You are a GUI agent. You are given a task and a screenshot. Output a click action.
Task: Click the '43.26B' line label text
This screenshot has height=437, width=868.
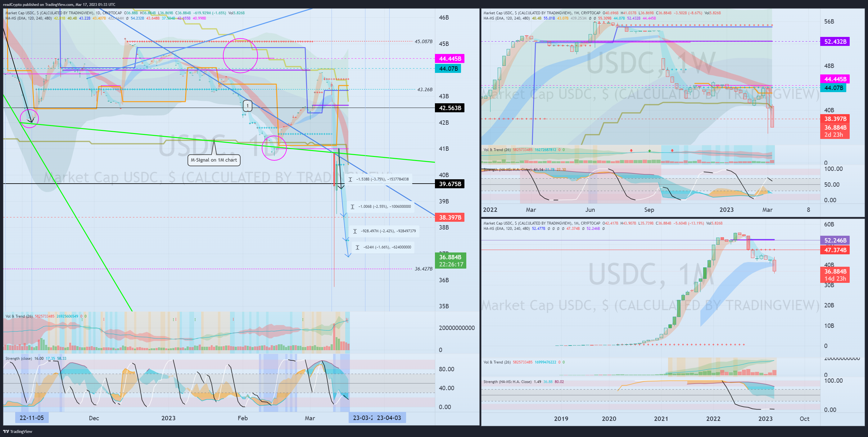[425, 90]
